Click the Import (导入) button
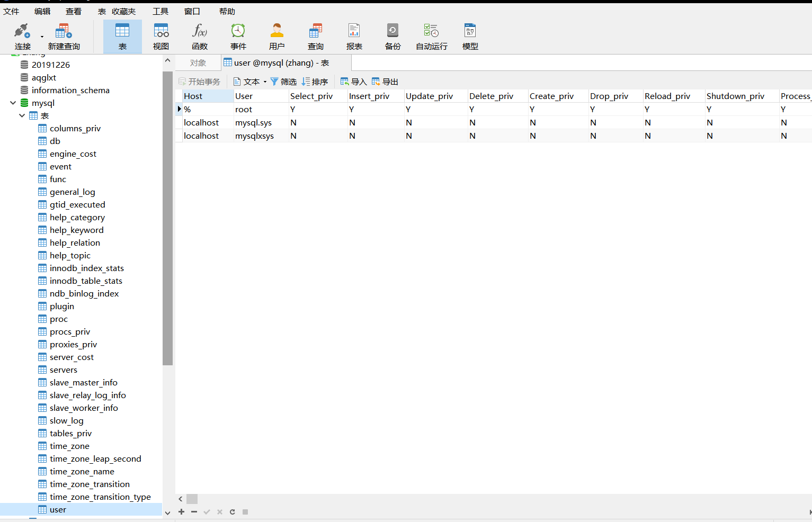The image size is (812, 522). tap(353, 82)
